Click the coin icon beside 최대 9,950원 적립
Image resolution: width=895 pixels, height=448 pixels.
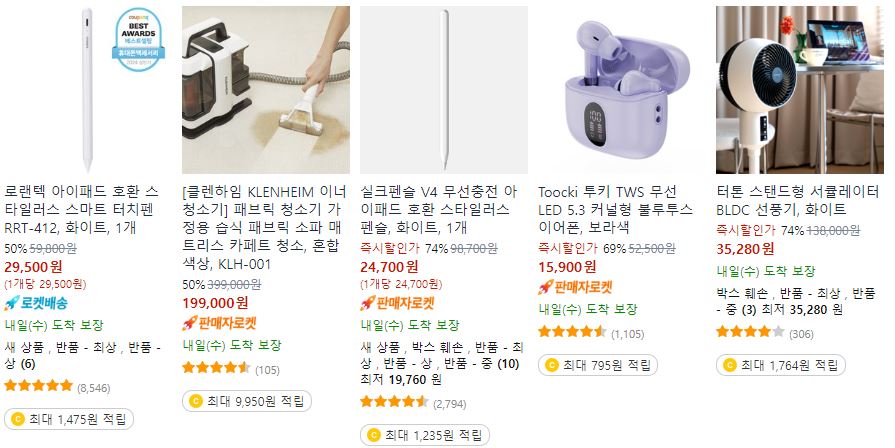point(196,401)
